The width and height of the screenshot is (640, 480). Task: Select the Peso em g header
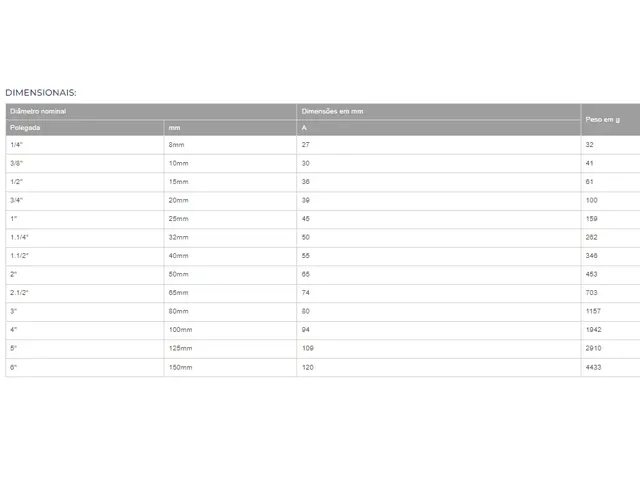611,120
